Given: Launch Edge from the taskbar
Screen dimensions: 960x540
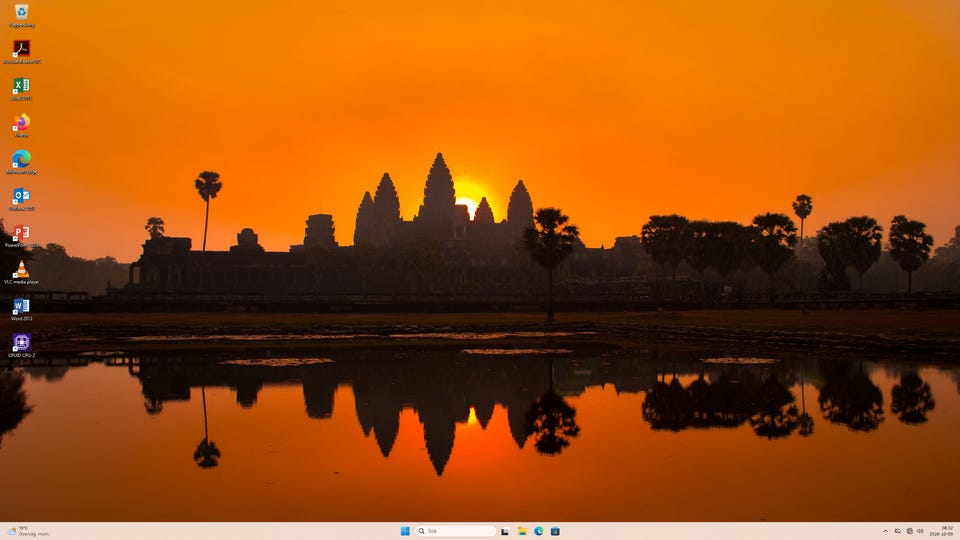Looking at the screenshot, I should pyautogui.click(x=539, y=531).
